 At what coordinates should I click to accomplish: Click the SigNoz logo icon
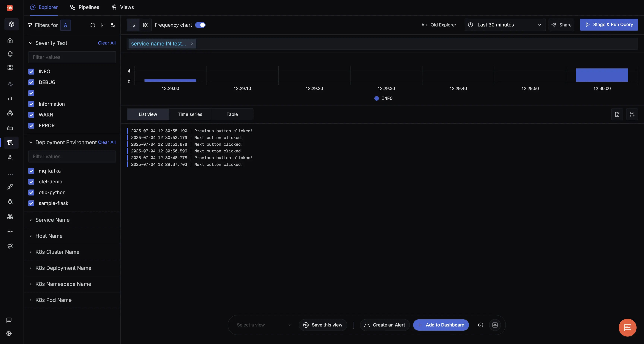(10, 8)
